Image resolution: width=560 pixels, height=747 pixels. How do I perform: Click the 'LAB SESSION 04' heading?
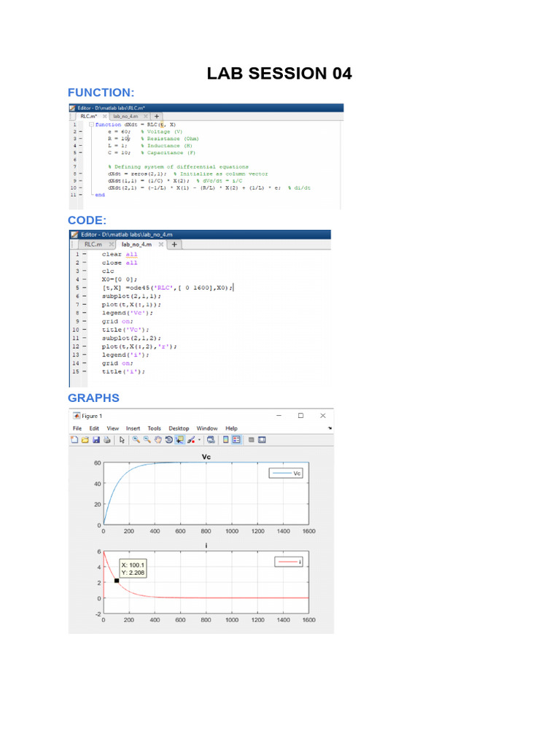(x=279, y=74)
